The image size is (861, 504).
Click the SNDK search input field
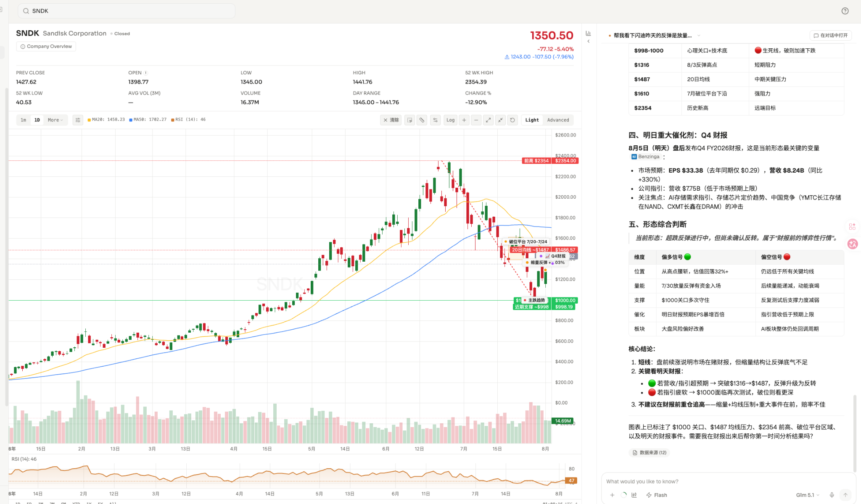click(126, 11)
